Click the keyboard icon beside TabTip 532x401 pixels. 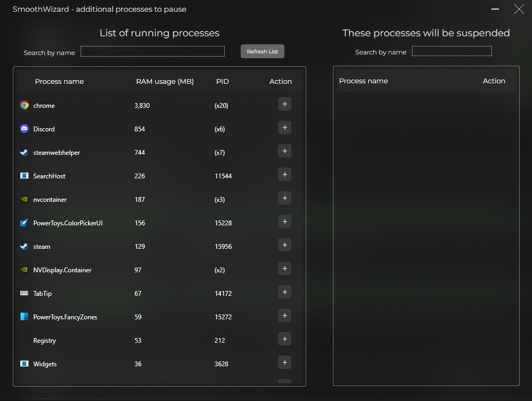pyautogui.click(x=24, y=293)
